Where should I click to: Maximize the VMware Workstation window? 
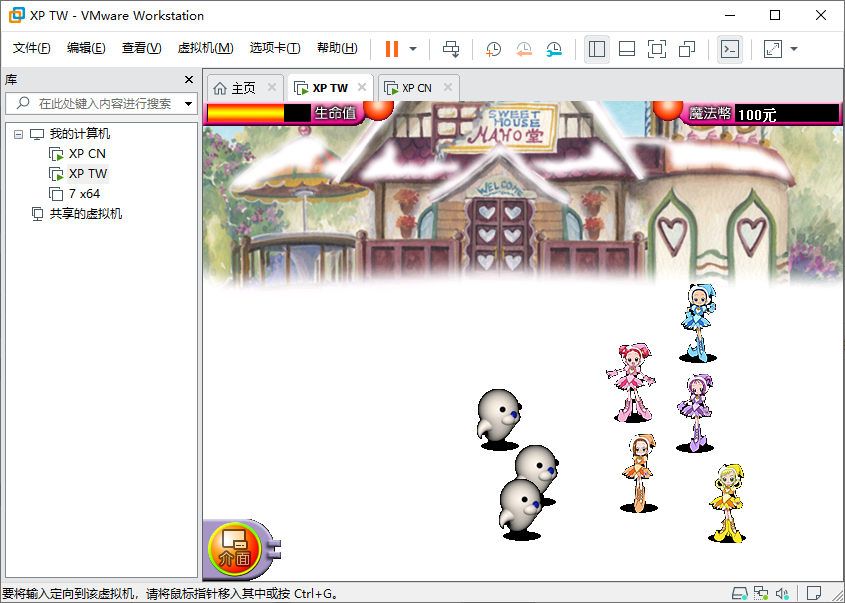[x=775, y=15]
